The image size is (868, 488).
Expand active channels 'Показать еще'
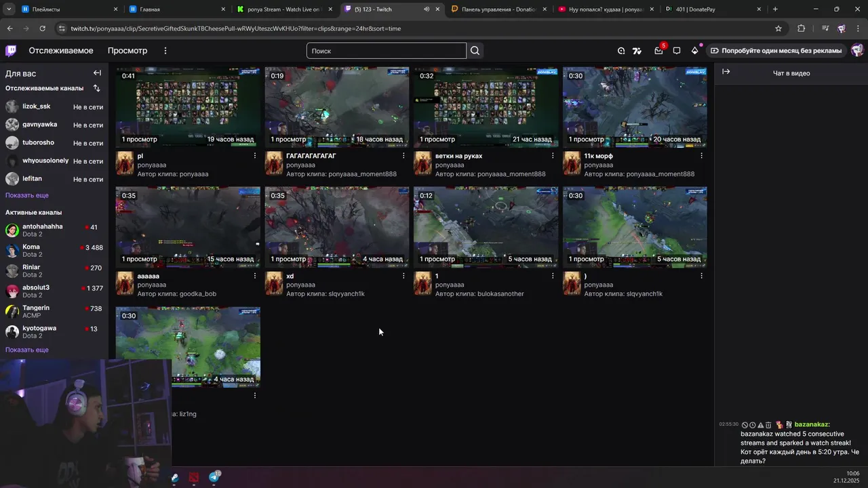[x=27, y=350]
